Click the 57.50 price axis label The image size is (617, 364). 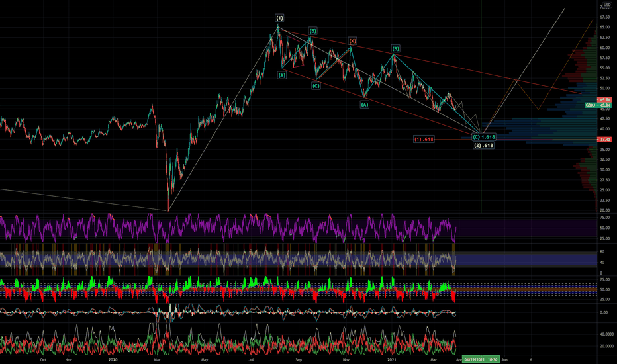(605, 58)
